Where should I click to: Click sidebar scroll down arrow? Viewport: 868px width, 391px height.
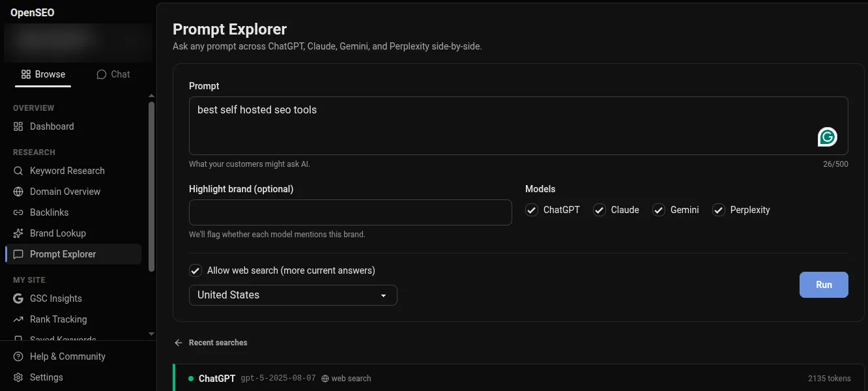tap(152, 334)
